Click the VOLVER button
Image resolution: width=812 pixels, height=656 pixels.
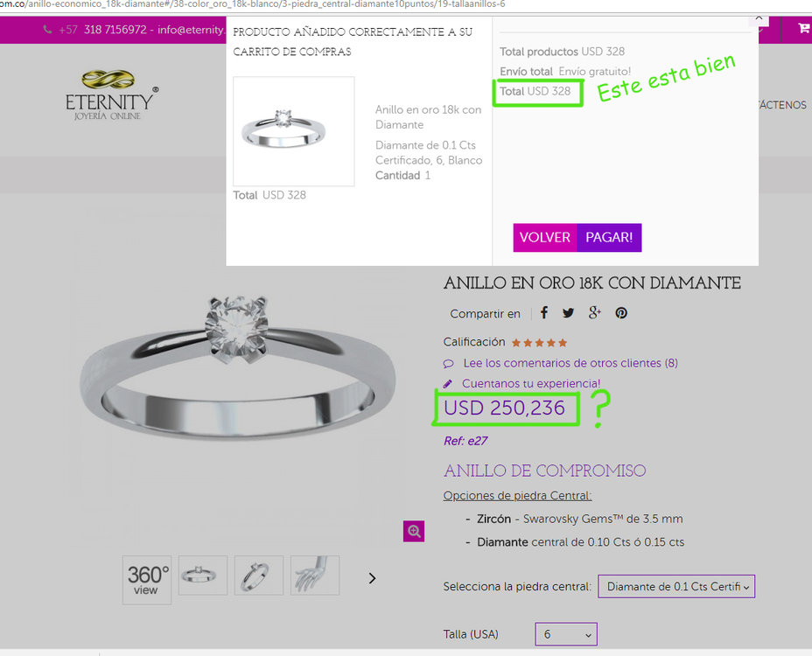point(545,238)
